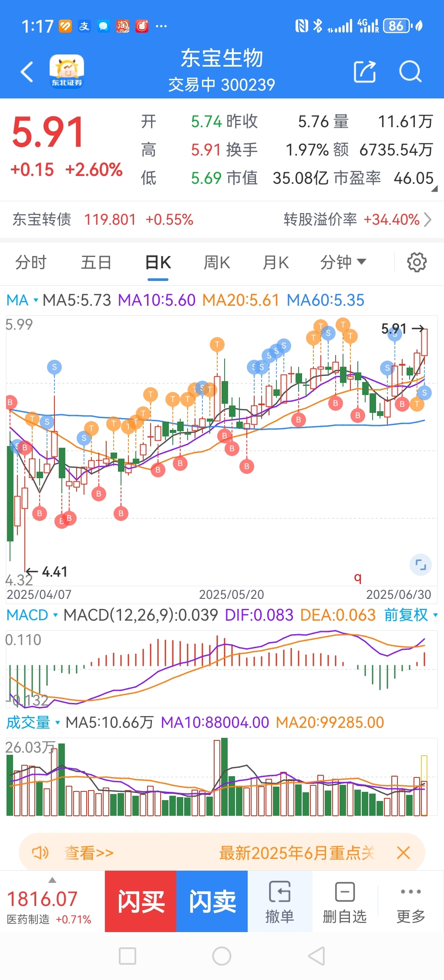
Task: Tap the DIF:0.083 value
Action: click(x=259, y=615)
